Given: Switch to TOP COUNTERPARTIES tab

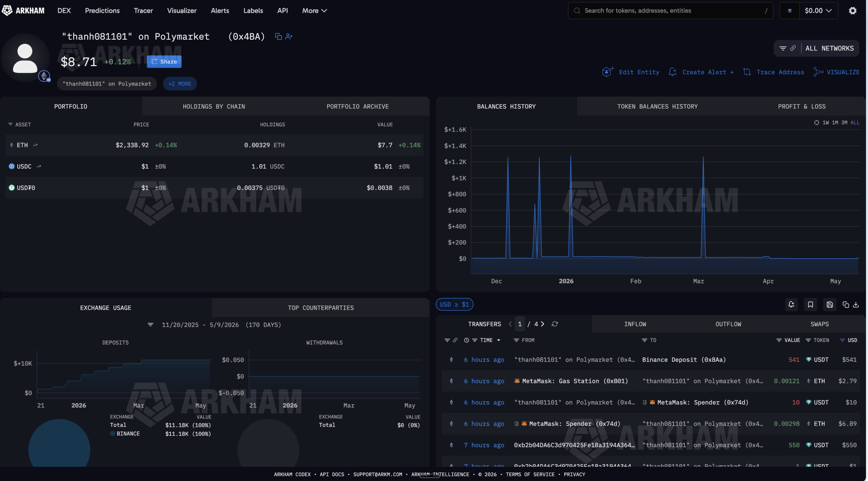Looking at the screenshot, I should [x=320, y=308].
